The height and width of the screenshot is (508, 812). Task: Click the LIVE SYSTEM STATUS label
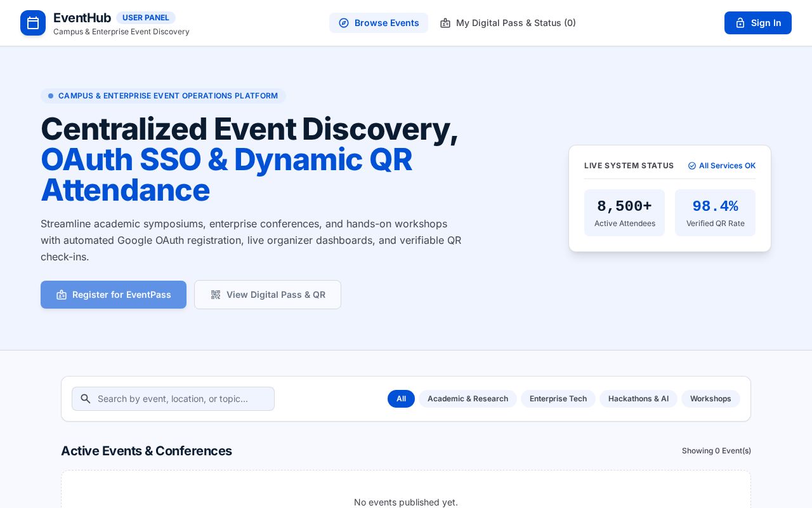(x=629, y=166)
